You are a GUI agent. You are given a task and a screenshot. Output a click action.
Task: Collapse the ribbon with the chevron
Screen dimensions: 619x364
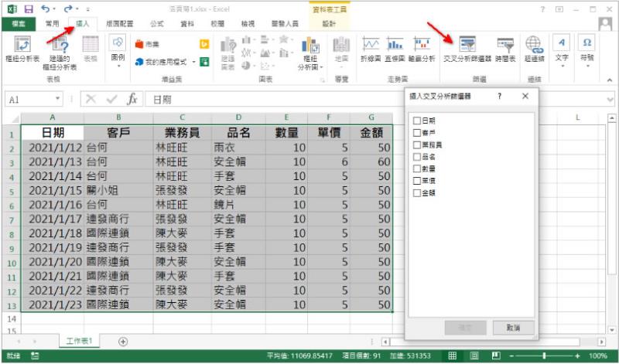pos(610,80)
